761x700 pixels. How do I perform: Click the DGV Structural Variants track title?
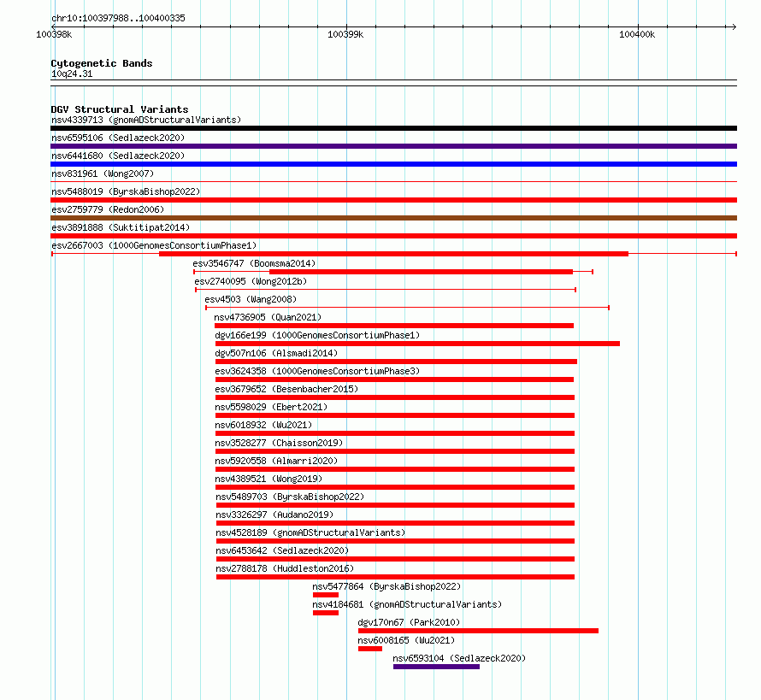(120, 109)
